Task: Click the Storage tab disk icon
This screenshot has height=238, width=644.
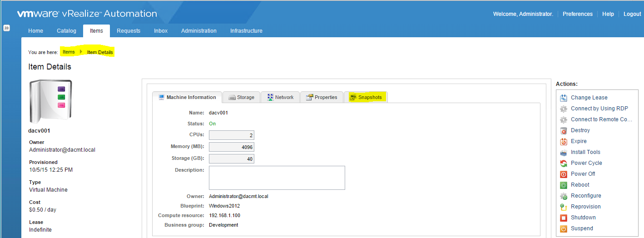Action: click(232, 97)
